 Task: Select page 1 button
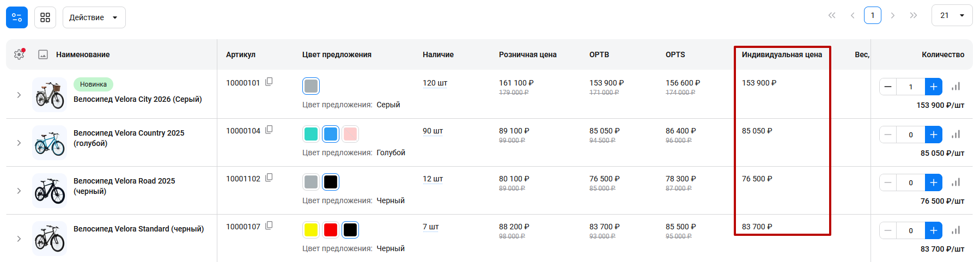pyautogui.click(x=872, y=15)
